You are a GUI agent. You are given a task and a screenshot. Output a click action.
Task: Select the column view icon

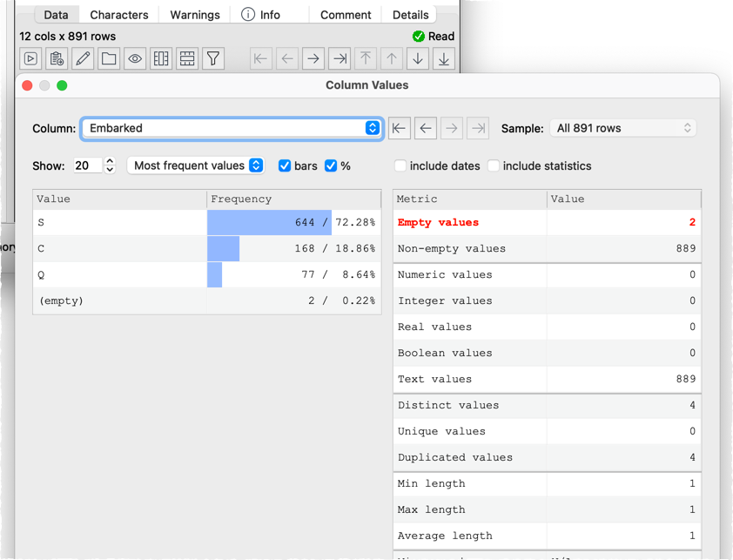[x=162, y=58]
